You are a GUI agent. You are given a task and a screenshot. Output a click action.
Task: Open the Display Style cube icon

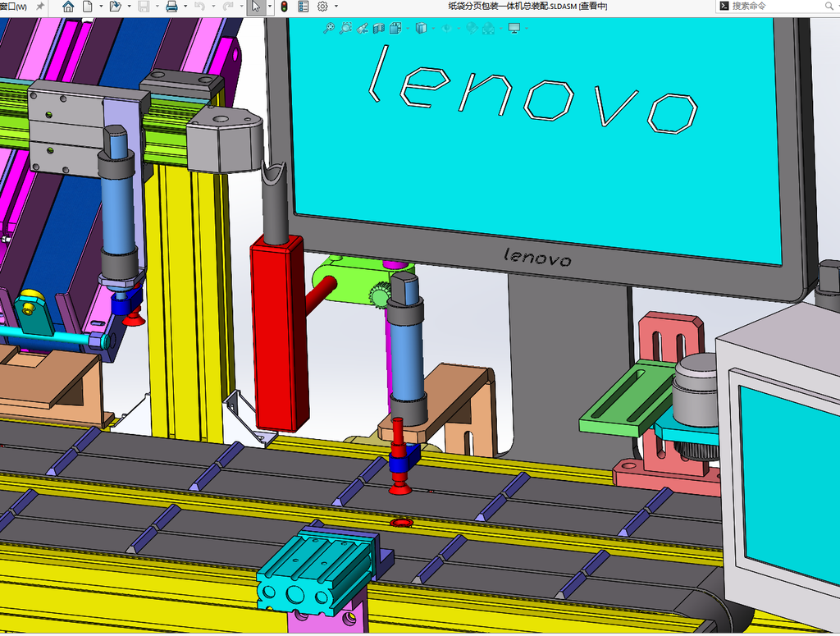(421, 28)
